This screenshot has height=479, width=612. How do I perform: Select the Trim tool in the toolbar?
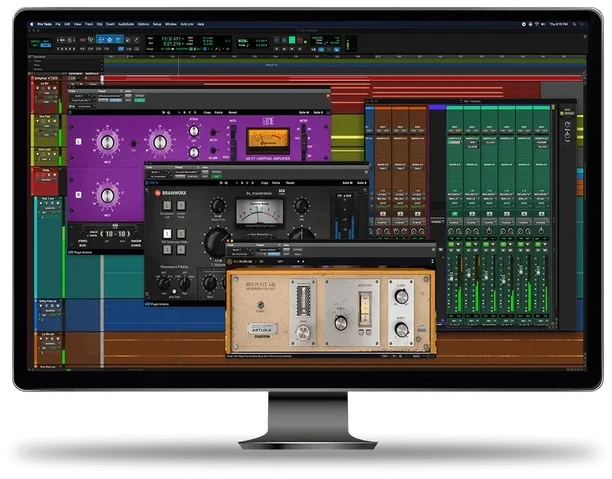coord(101,39)
